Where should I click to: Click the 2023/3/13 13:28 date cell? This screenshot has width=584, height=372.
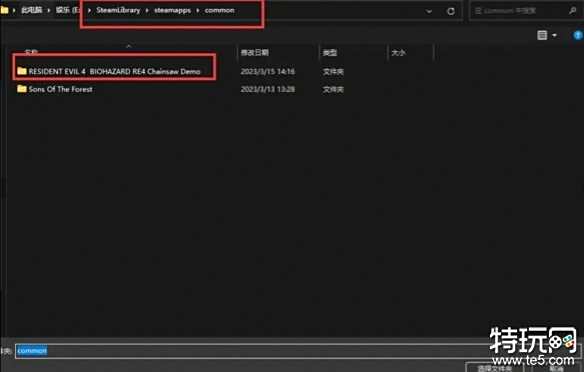tap(267, 89)
